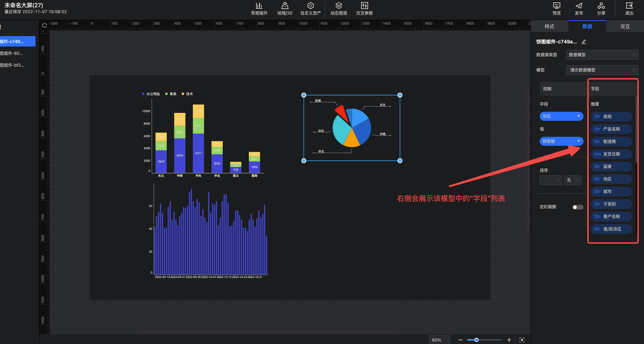Expand the 模型 dropdown showing 演示数据模型

pyautogui.click(x=602, y=70)
